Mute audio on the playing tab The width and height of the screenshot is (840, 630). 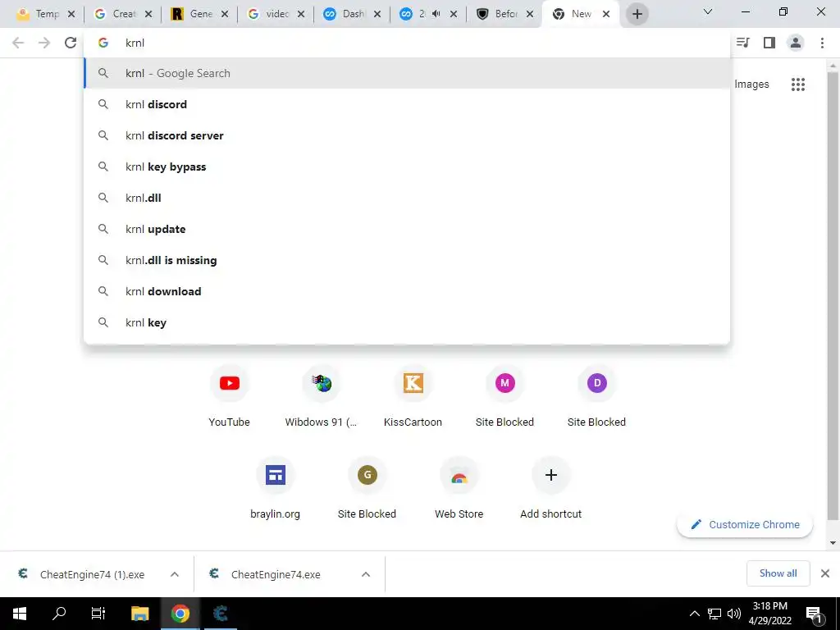pyautogui.click(x=436, y=14)
